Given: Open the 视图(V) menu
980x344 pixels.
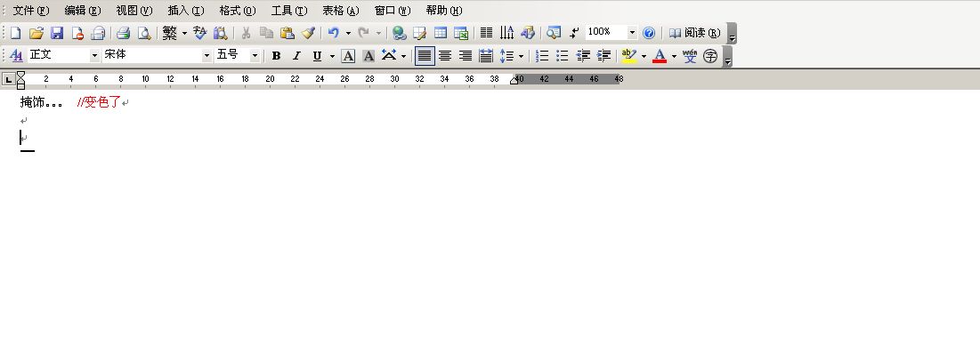Looking at the screenshot, I should point(134,11).
